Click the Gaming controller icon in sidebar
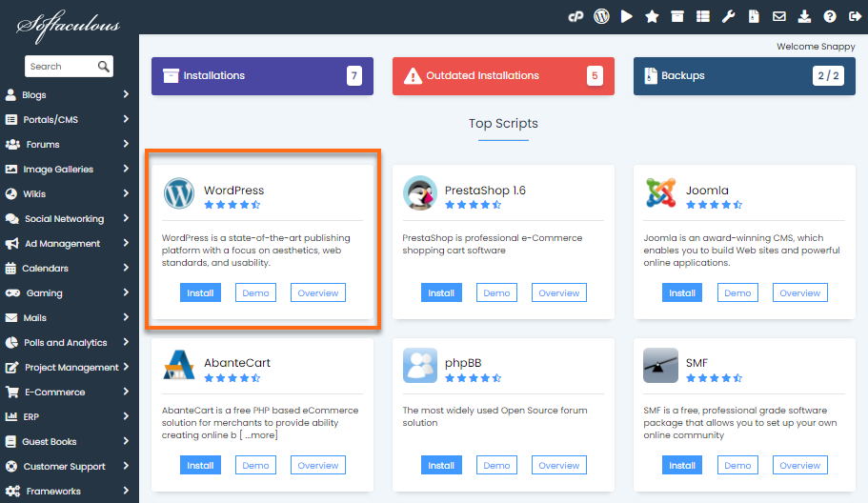868x503 pixels. tap(12, 293)
